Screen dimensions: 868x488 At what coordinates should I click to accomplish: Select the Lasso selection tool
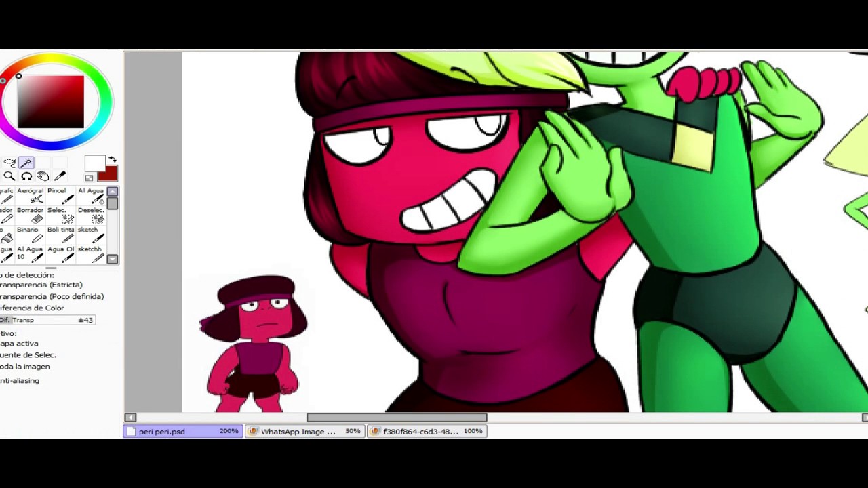9,163
